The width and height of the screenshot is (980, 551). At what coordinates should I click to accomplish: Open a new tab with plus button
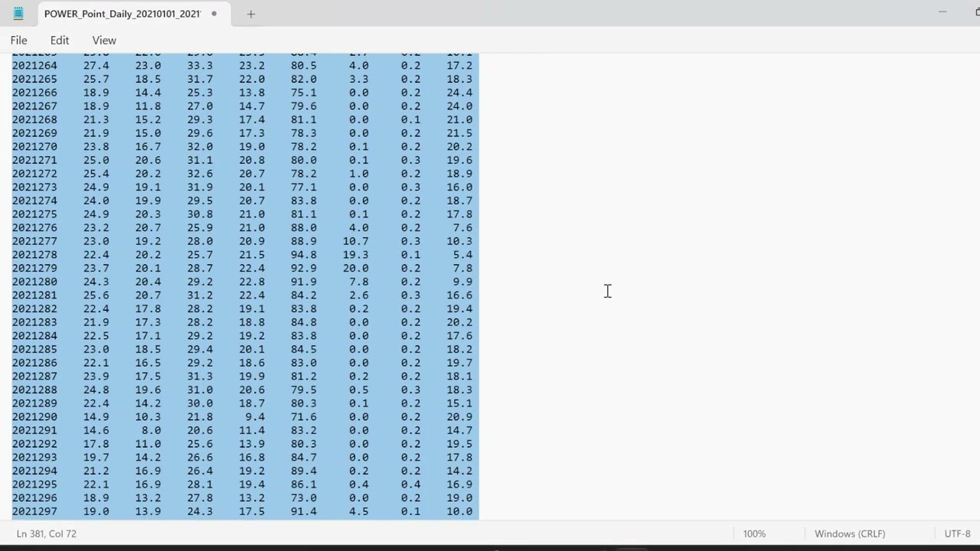pyautogui.click(x=250, y=14)
